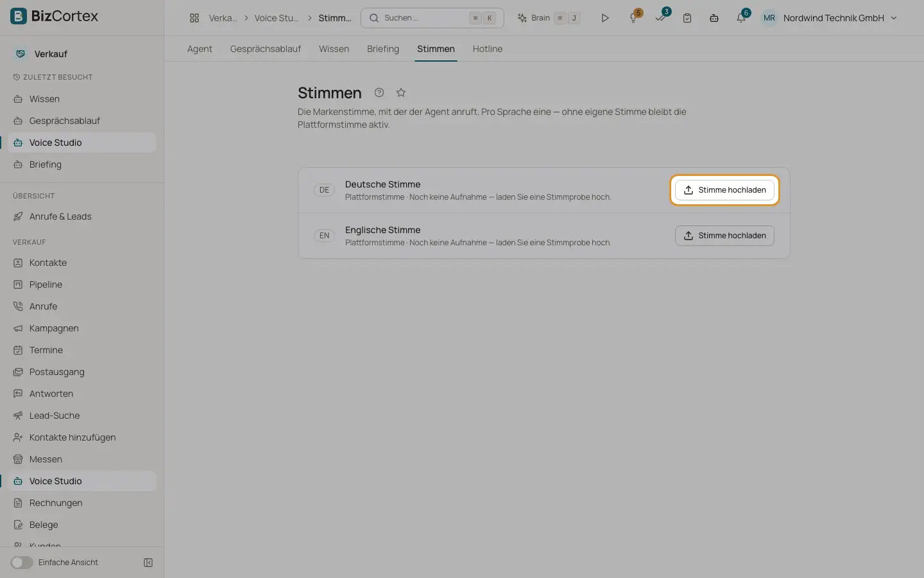This screenshot has width=924, height=578.
Task: Open the Briefing tab
Action: (383, 49)
